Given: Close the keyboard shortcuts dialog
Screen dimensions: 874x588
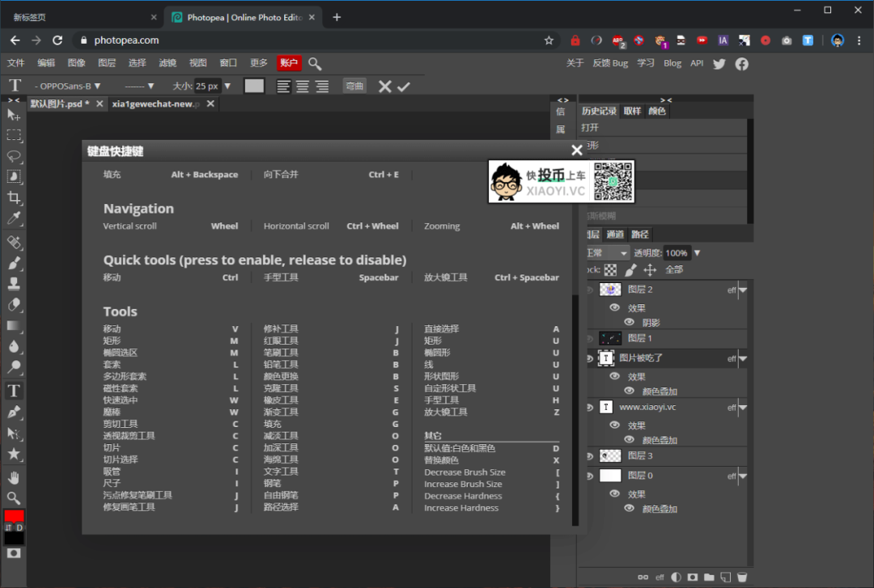Looking at the screenshot, I should coord(577,150).
